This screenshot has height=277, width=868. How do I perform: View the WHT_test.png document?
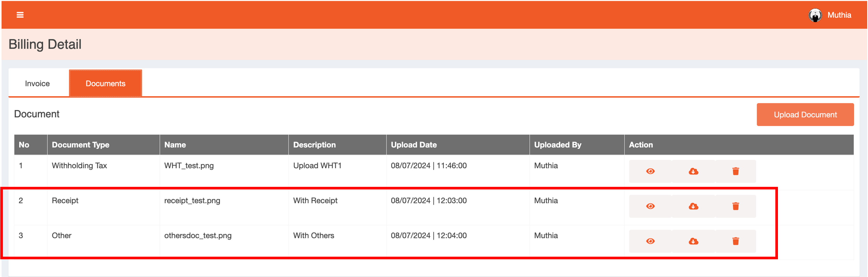[650, 171]
